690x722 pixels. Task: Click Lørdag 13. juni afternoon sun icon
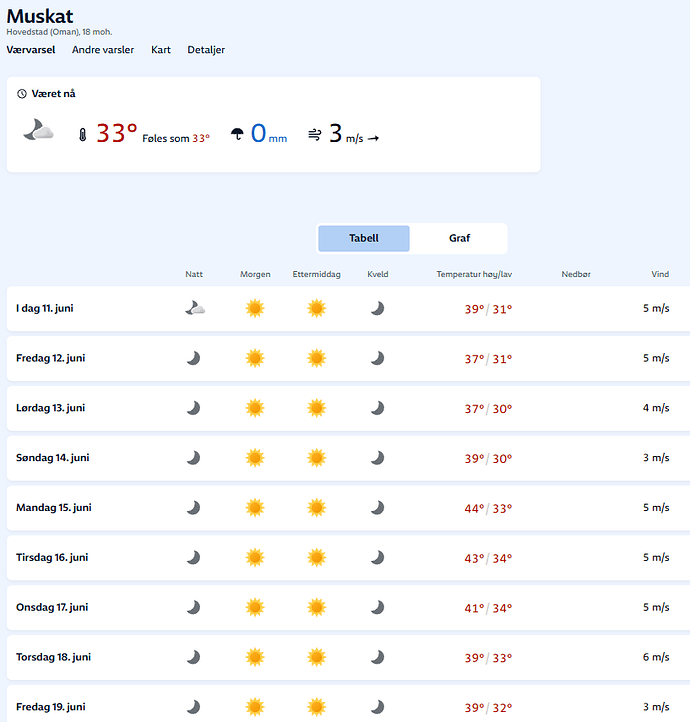click(317, 408)
